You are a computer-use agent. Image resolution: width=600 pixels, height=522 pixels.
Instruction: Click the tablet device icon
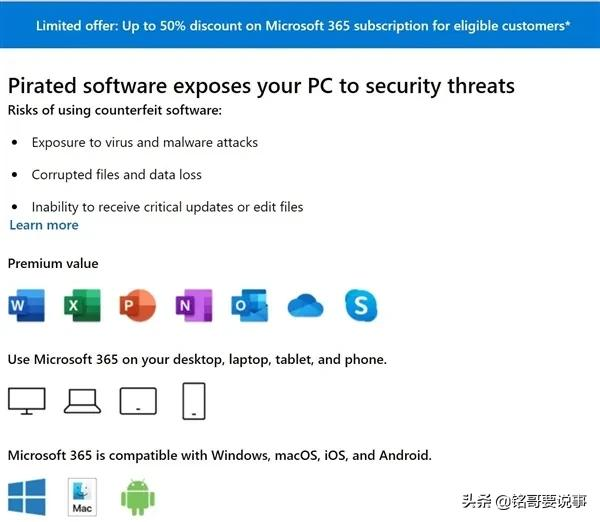tap(138, 401)
